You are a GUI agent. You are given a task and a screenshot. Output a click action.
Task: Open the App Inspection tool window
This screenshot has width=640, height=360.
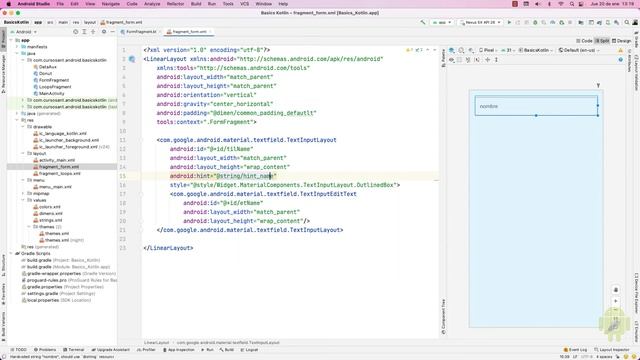coord(179,350)
